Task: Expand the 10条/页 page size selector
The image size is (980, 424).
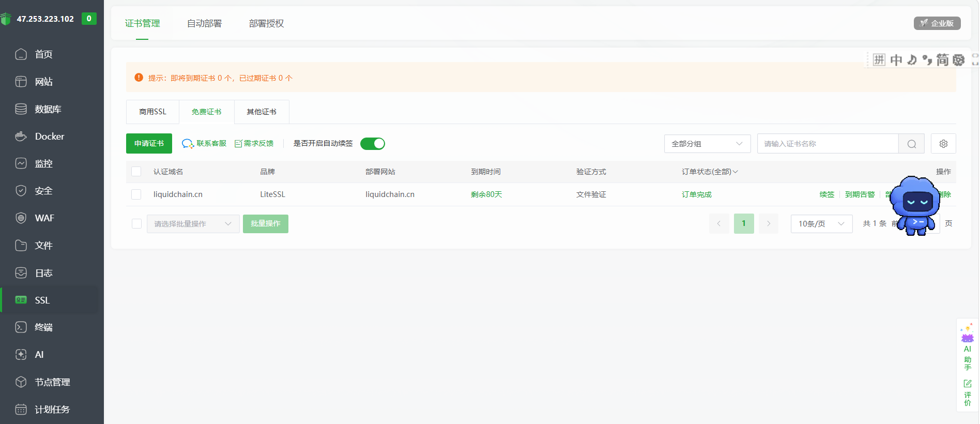Action: click(821, 224)
